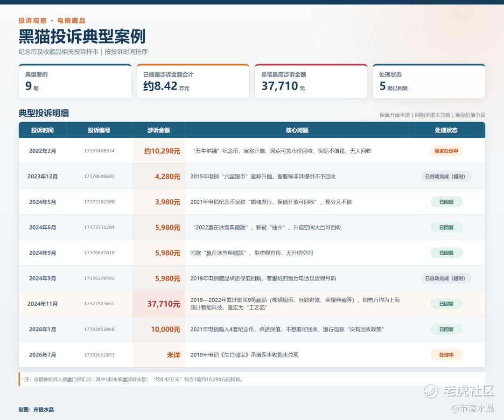
Task: Select the 回购承诺未兑现 tag above the table
Action: pyautogui.click(x=432, y=115)
